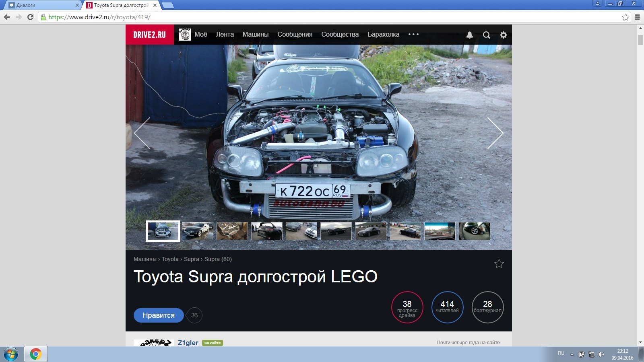Open Chrome from the taskbar
644x362 pixels.
tap(36, 354)
